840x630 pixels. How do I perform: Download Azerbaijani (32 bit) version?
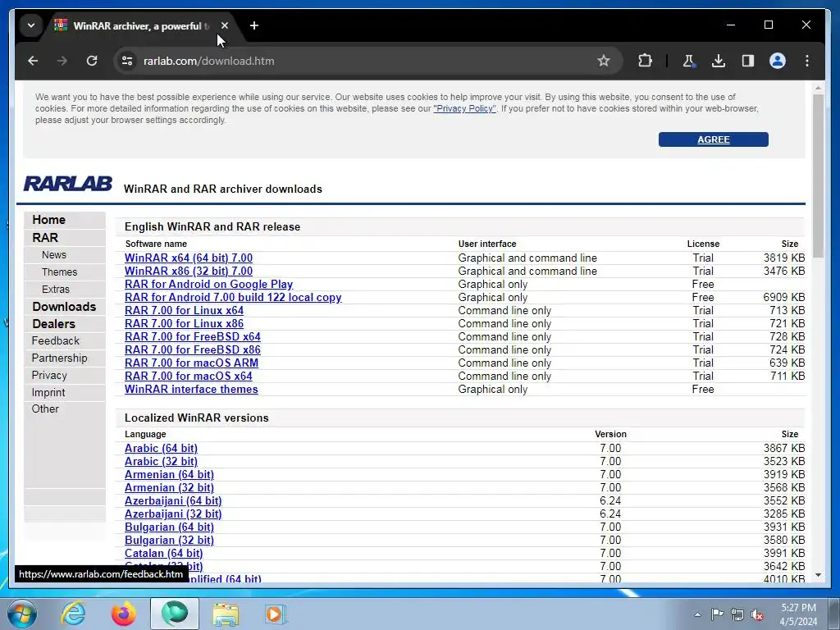(x=173, y=514)
